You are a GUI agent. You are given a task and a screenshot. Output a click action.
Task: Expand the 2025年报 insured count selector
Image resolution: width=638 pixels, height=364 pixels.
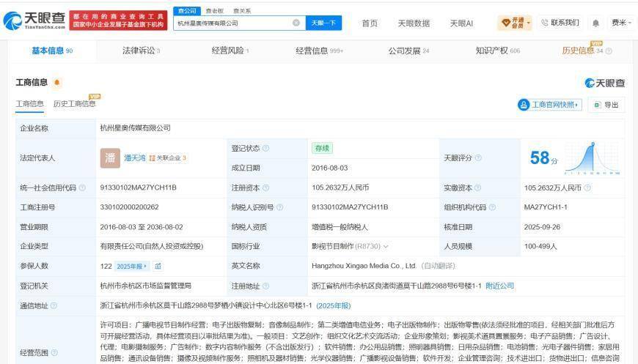pos(132,266)
